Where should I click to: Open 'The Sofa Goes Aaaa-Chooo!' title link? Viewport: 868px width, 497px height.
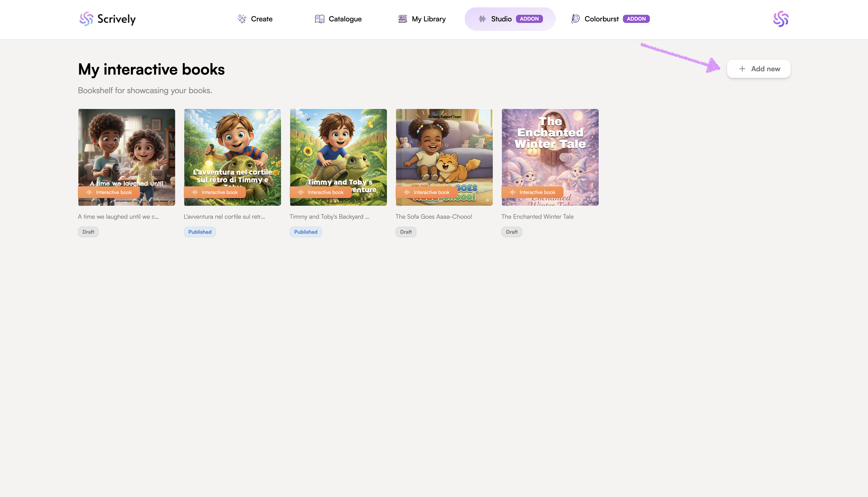click(x=434, y=217)
